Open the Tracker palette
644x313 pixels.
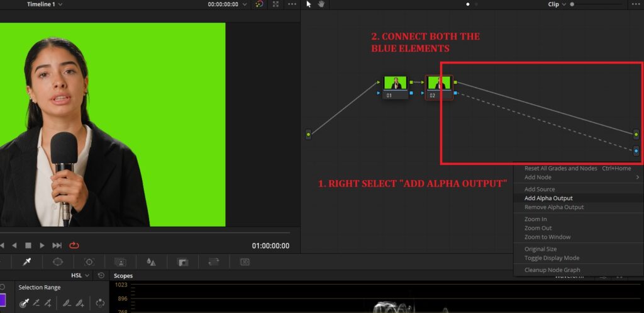point(89,261)
